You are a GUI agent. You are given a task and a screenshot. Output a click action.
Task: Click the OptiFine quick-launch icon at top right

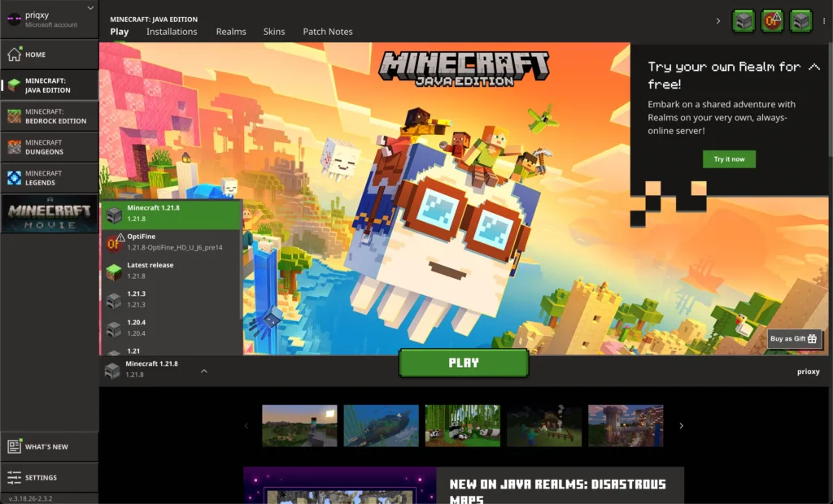pyautogui.click(x=772, y=21)
